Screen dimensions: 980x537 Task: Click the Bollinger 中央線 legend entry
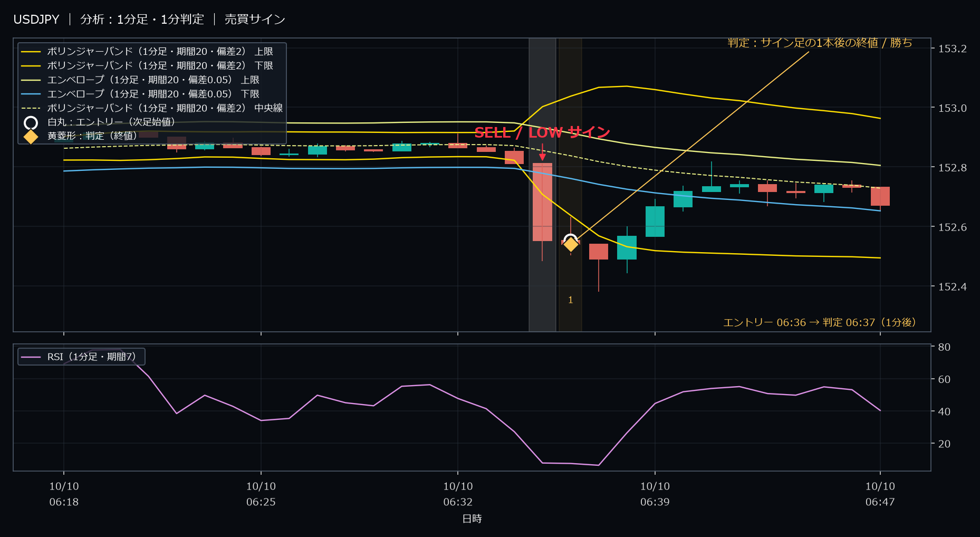point(152,108)
